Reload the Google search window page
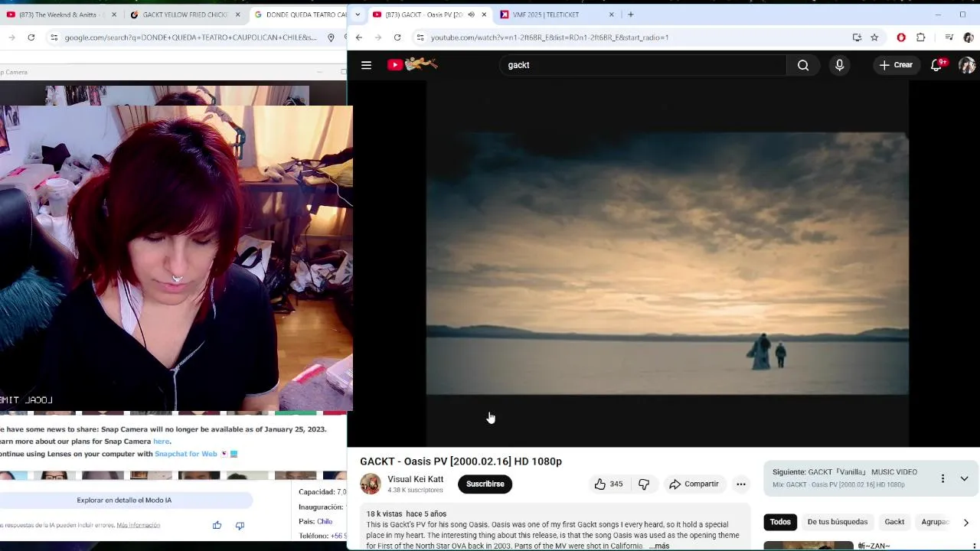Viewport: 980px width, 551px height. (x=31, y=37)
